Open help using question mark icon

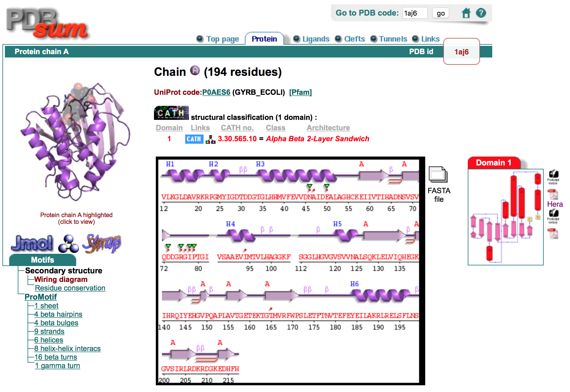point(481,13)
